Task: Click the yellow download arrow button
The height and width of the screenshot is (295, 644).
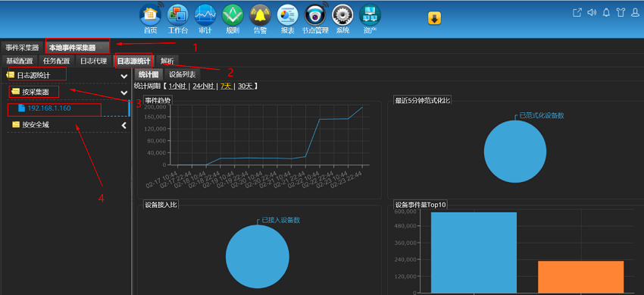Action: 435,18
